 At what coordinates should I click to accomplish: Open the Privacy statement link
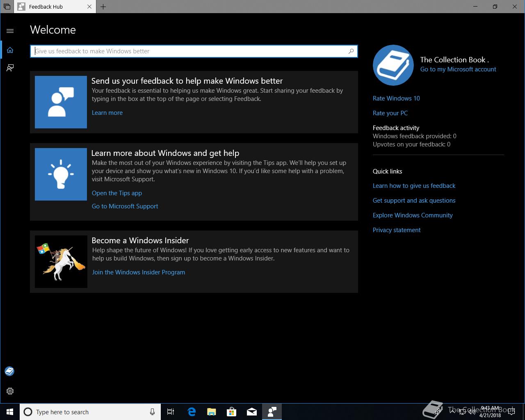click(397, 230)
